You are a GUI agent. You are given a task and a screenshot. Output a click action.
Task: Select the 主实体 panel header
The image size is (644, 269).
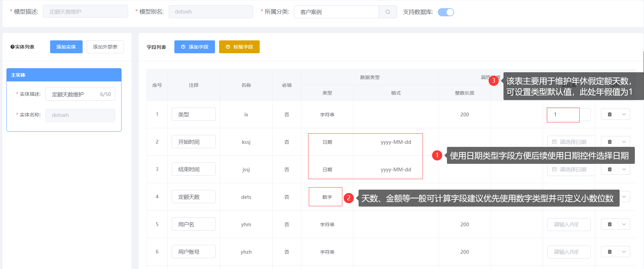(64, 75)
